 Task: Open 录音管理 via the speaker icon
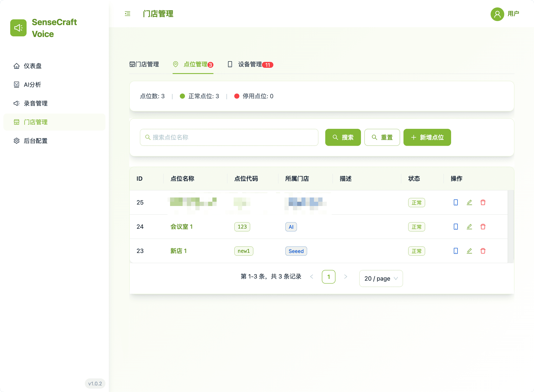point(16,103)
